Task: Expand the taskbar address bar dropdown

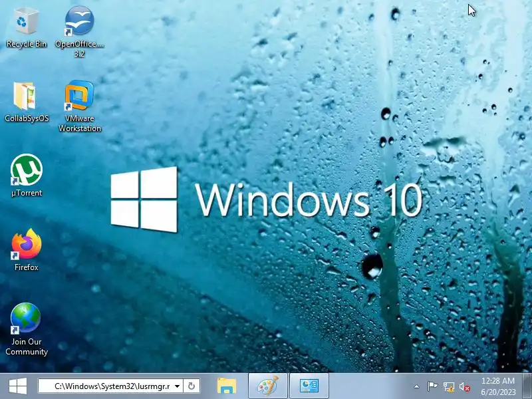Action: tap(177, 386)
